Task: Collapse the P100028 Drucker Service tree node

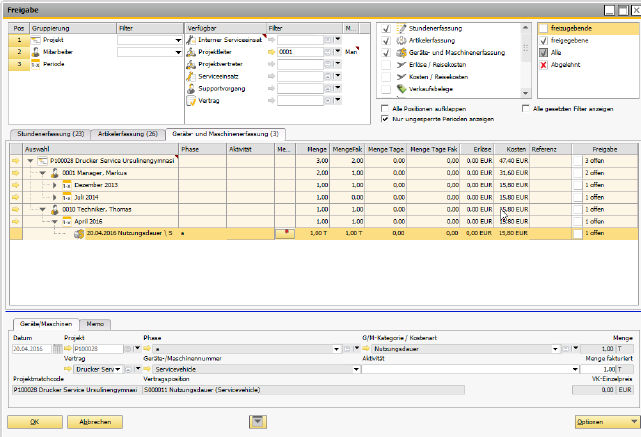Action: [30, 160]
